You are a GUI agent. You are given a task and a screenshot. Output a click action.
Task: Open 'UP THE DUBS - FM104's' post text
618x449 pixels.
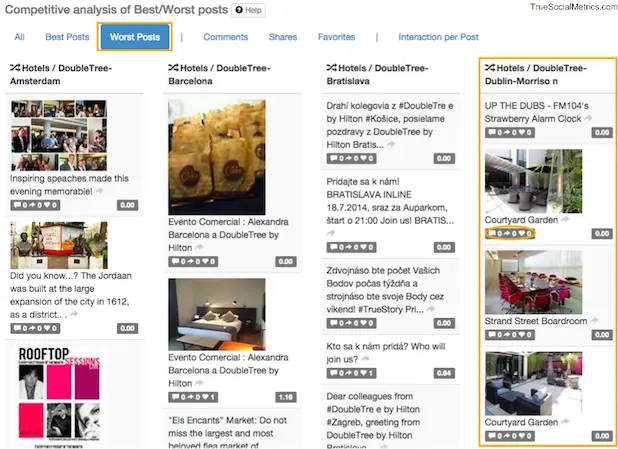point(536,112)
